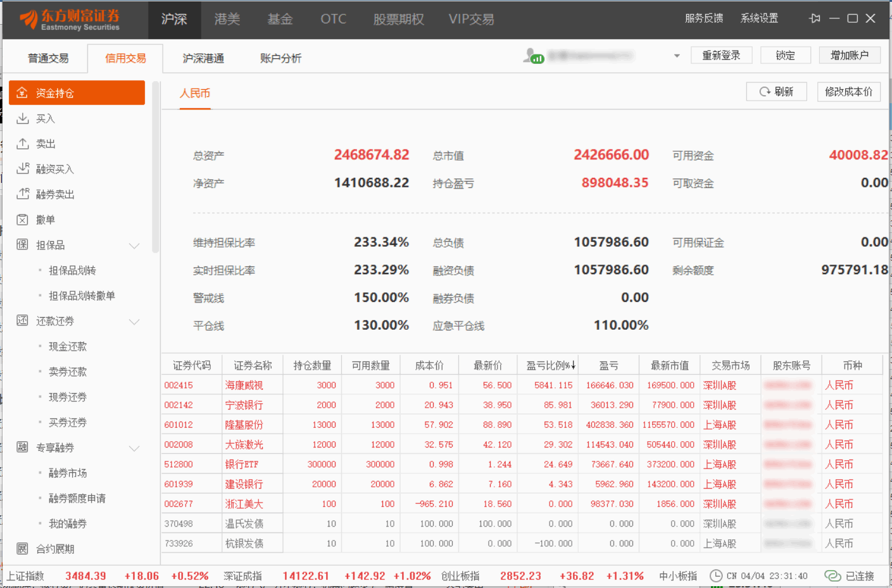
Task: Switch to 港美 market tab
Action: click(x=227, y=20)
